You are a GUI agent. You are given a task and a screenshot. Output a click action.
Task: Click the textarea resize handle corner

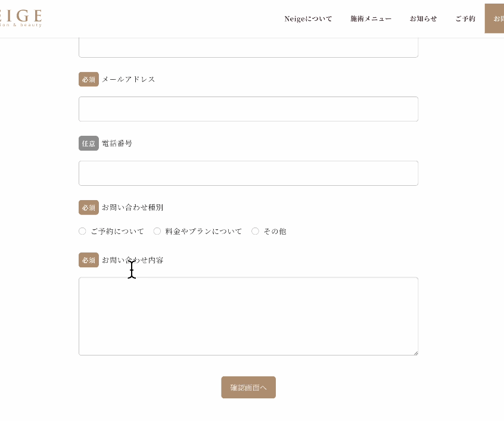pos(415,353)
